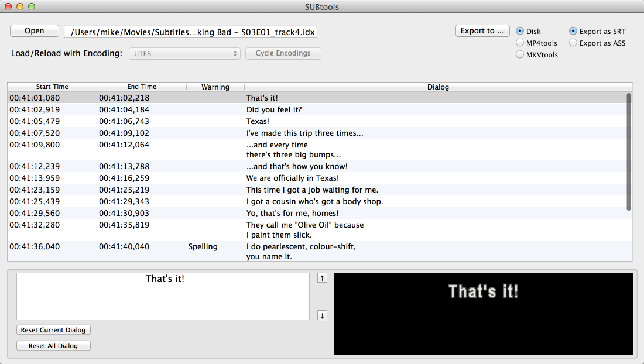Open the UTF8 encoding dropdown
The width and height of the screenshot is (644, 364).
coord(184,53)
